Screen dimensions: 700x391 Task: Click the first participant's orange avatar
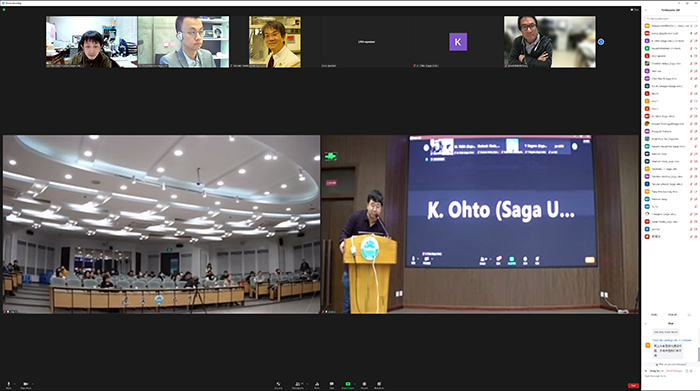tap(647, 26)
